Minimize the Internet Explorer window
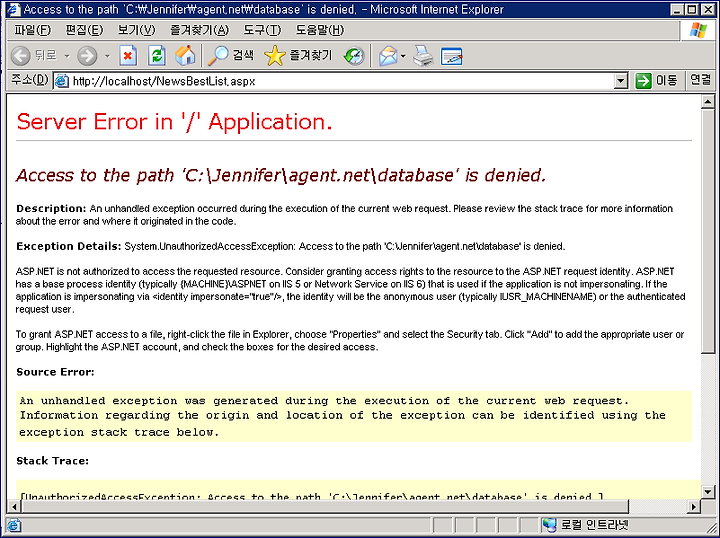Image resolution: width=720 pixels, height=538 pixels. 676,9
